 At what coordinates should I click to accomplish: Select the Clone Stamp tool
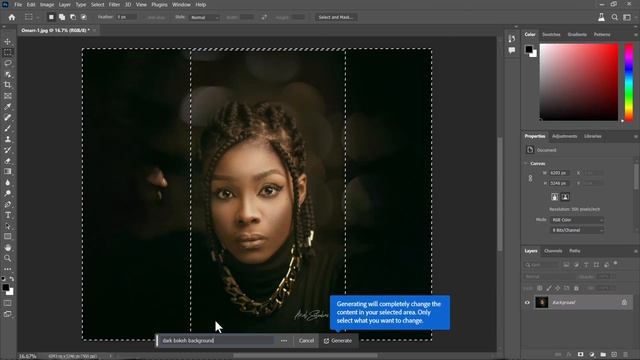tap(8, 139)
